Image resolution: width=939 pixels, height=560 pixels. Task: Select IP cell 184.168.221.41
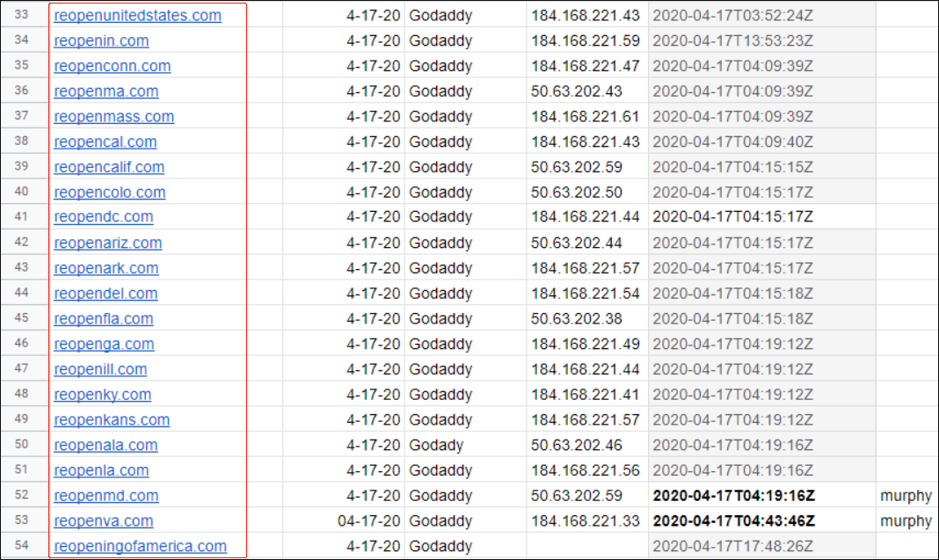pyautogui.click(x=587, y=395)
